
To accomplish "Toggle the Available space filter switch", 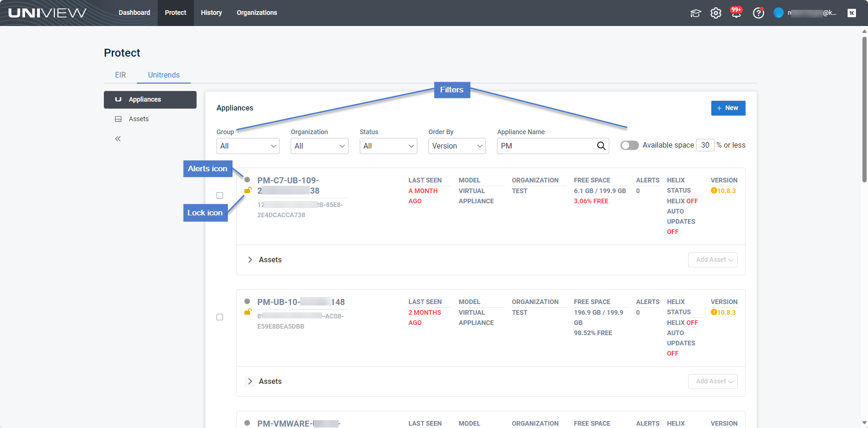I will point(629,145).
